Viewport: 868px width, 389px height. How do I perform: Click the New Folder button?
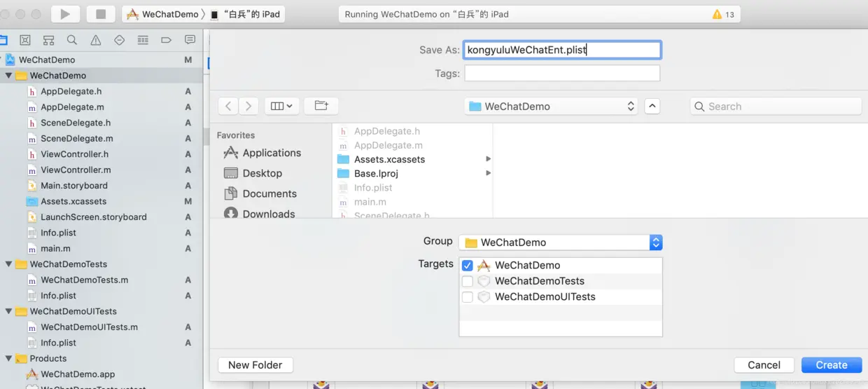tap(255, 364)
